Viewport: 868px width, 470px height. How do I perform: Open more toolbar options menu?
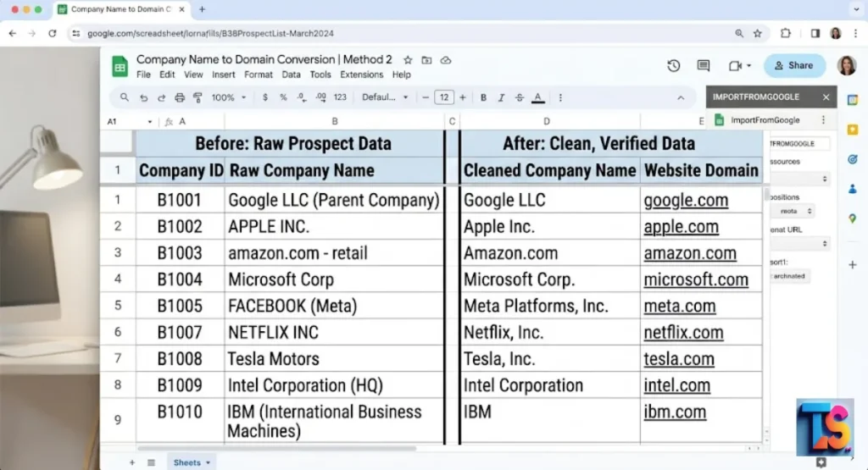tap(560, 97)
